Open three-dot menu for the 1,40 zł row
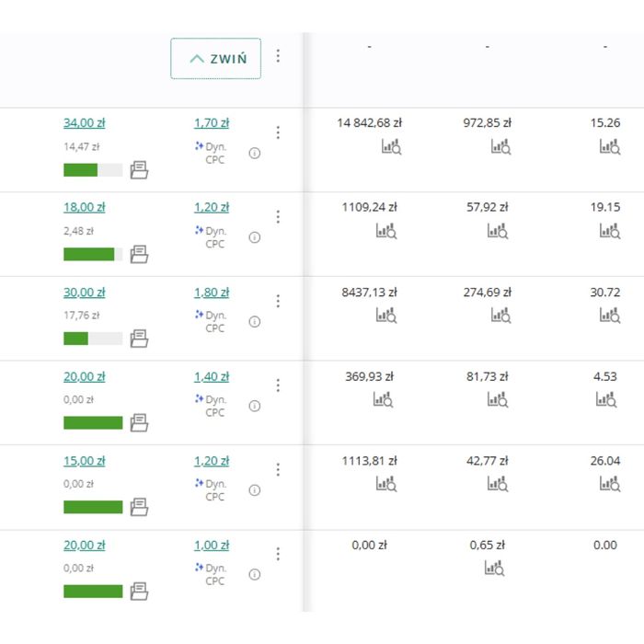644x644 pixels. point(278,385)
